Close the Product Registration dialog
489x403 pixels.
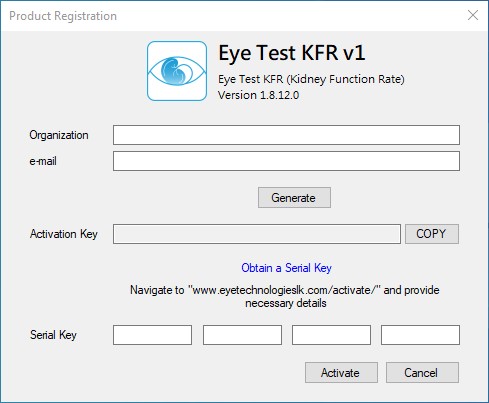pos(473,15)
